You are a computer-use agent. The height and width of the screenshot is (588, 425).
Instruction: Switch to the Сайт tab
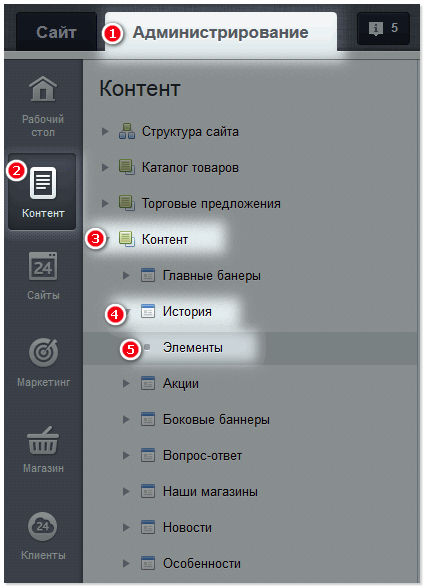[56, 32]
